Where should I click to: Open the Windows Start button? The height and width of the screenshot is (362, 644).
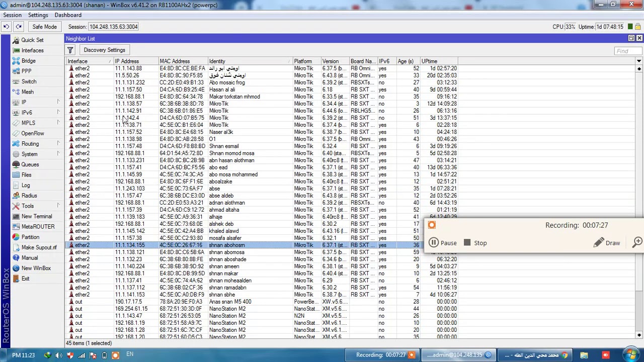(x=631, y=354)
